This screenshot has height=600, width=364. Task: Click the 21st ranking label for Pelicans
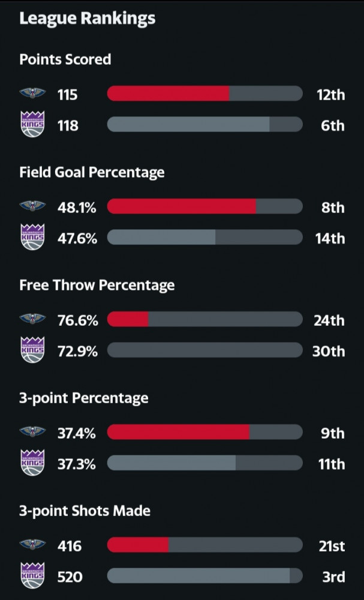pos(332,547)
